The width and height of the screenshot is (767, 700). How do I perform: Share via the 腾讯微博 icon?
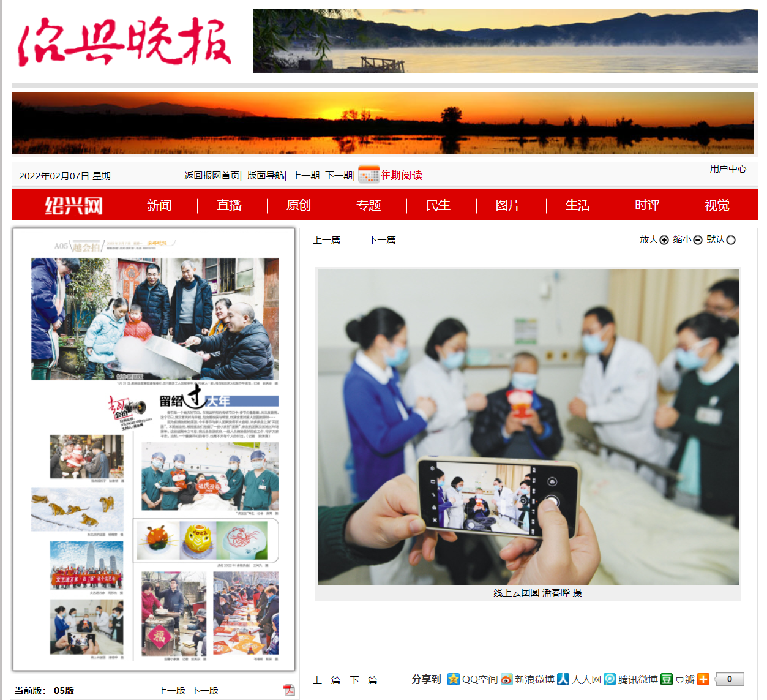pos(610,679)
